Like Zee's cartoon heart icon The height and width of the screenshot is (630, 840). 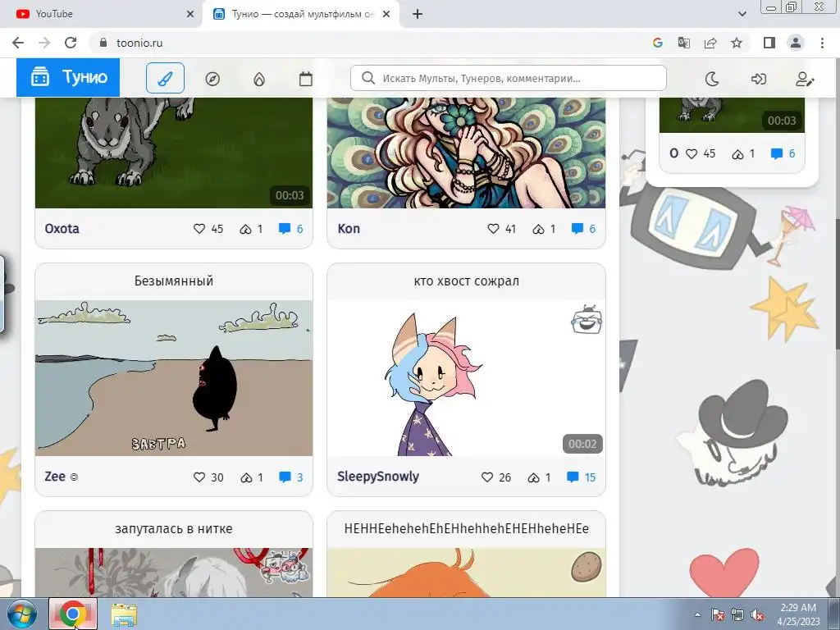[x=199, y=477]
